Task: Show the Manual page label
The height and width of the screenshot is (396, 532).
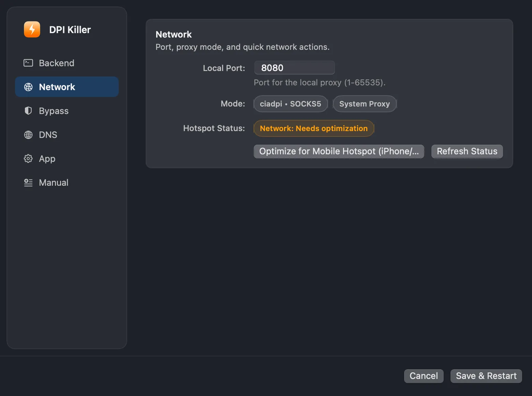Action: 54,183
